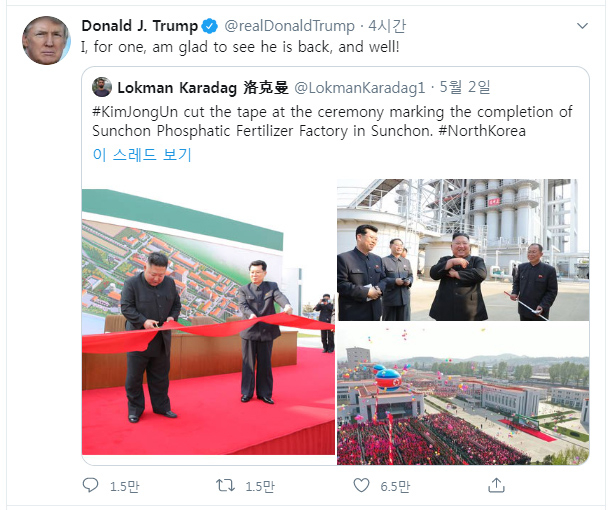614x510 pixels.
Task: Click the 6.5만 likes count
Action: coord(395,486)
